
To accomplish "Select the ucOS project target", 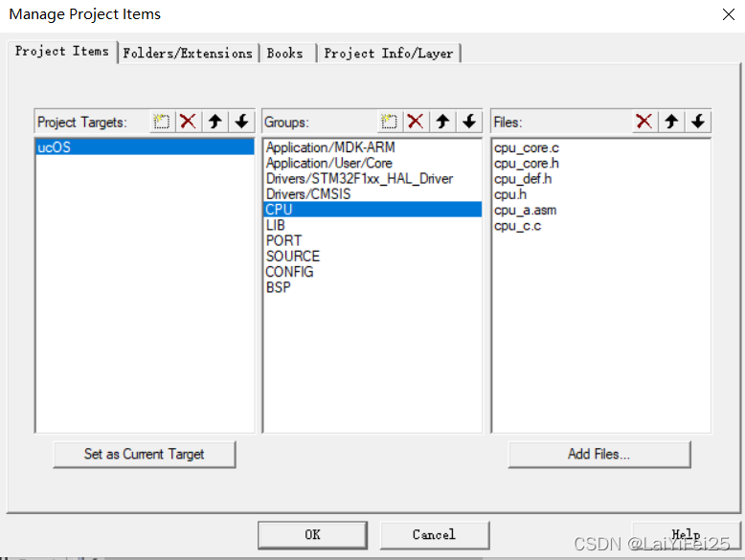I will (x=145, y=147).
